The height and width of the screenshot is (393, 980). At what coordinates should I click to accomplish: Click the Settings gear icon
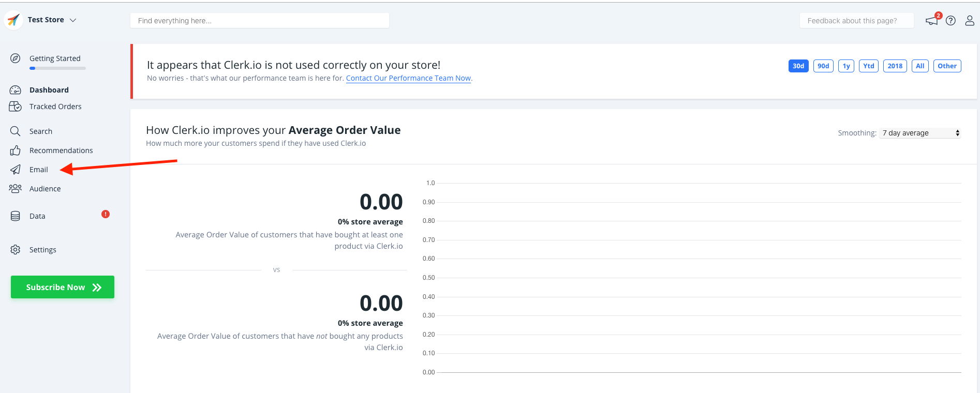(x=16, y=250)
